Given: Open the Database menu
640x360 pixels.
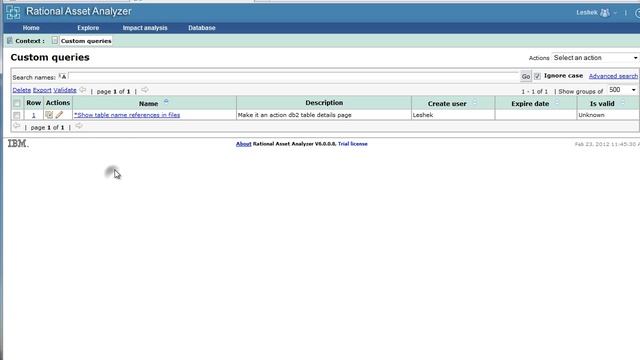Looking at the screenshot, I should pyautogui.click(x=202, y=28).
